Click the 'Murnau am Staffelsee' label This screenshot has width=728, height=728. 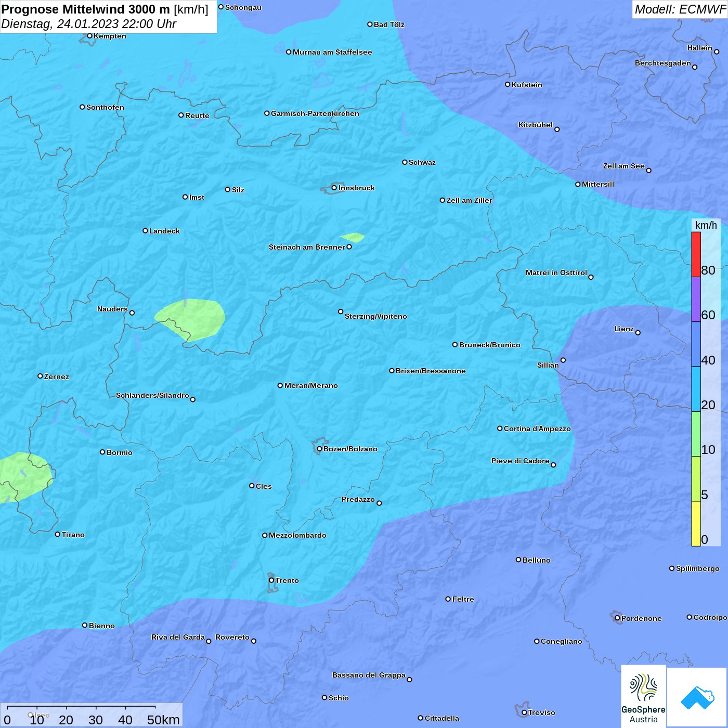[332, 52]
